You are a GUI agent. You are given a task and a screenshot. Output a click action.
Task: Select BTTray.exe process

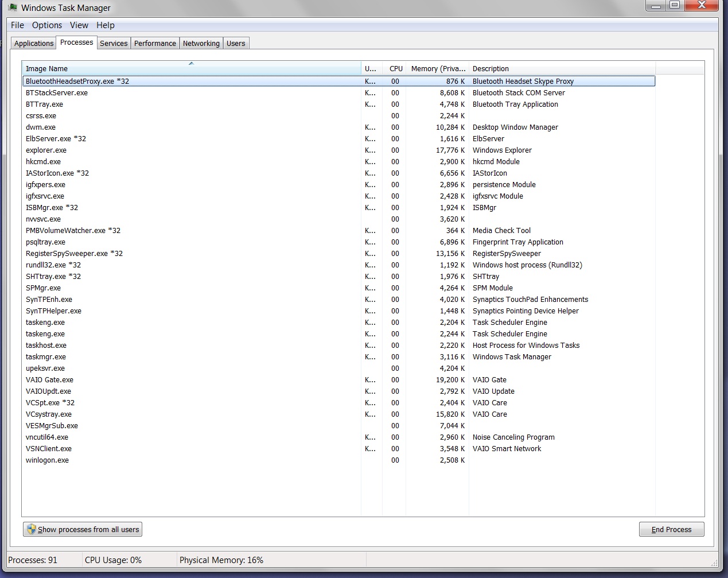coord(338,104)
